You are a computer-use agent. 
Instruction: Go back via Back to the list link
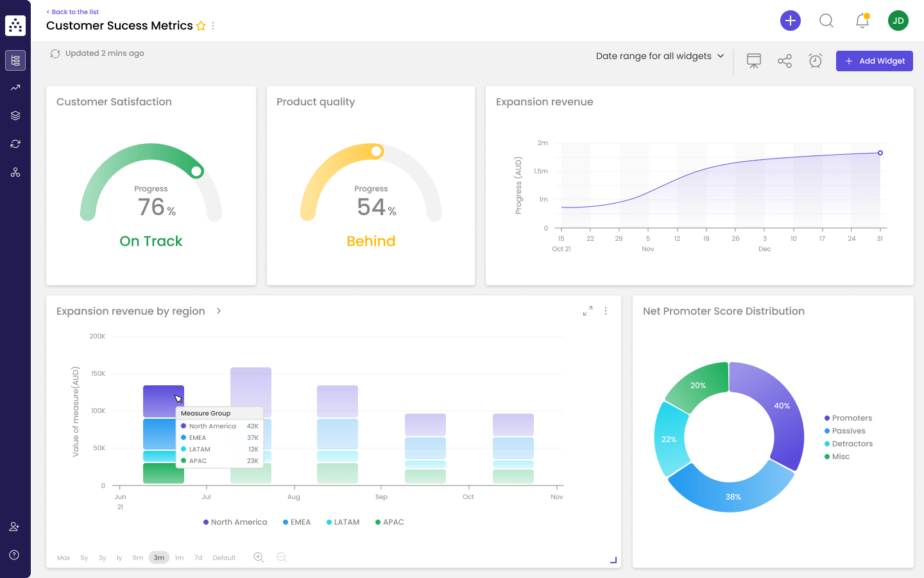[x=73, y=12]
